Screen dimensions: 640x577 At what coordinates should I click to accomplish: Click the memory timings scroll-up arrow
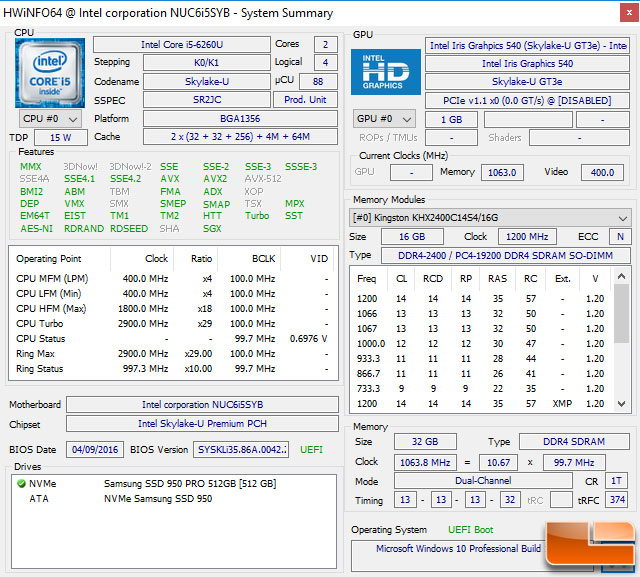pyautogui.click(x=621, y=276)
